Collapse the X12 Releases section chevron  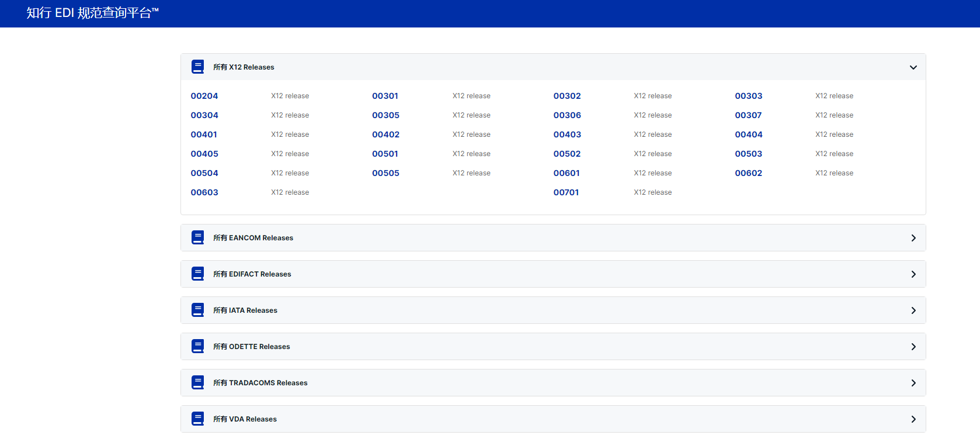click(913, 67)
